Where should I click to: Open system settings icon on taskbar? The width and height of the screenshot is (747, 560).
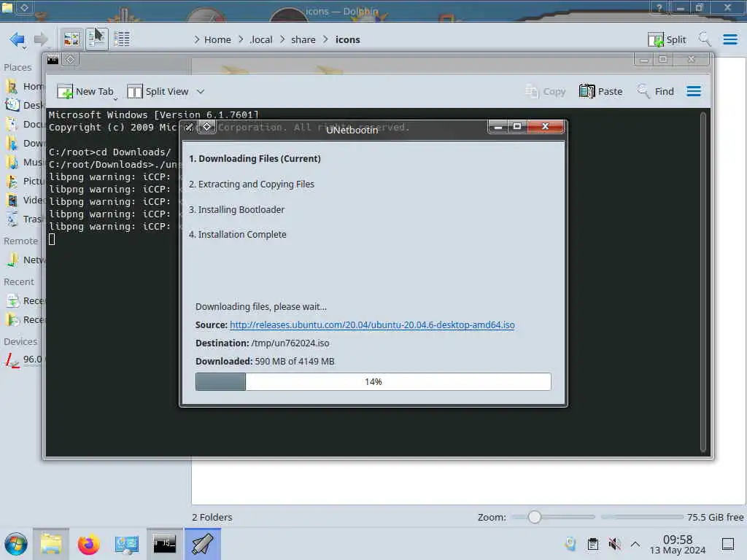(126, 544)
